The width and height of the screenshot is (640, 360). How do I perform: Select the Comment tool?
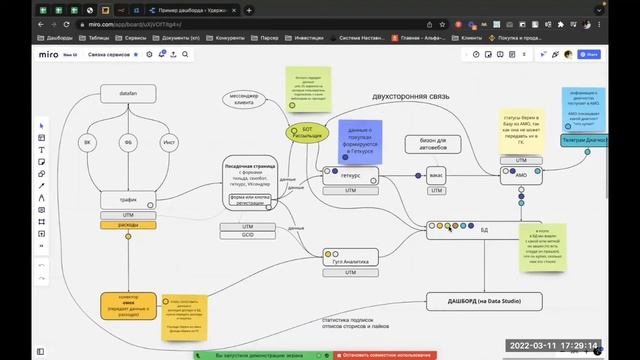point(41,210)
